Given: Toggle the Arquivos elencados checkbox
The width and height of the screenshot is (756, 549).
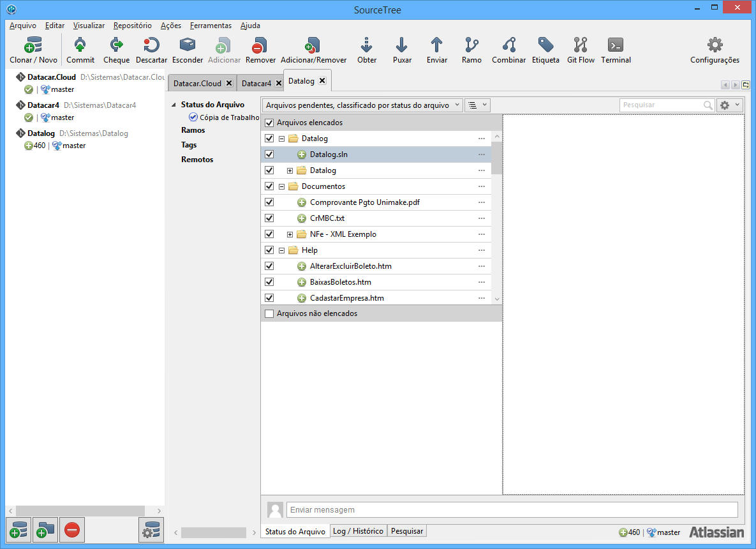Looking at the screenshot, I should 269,123.
